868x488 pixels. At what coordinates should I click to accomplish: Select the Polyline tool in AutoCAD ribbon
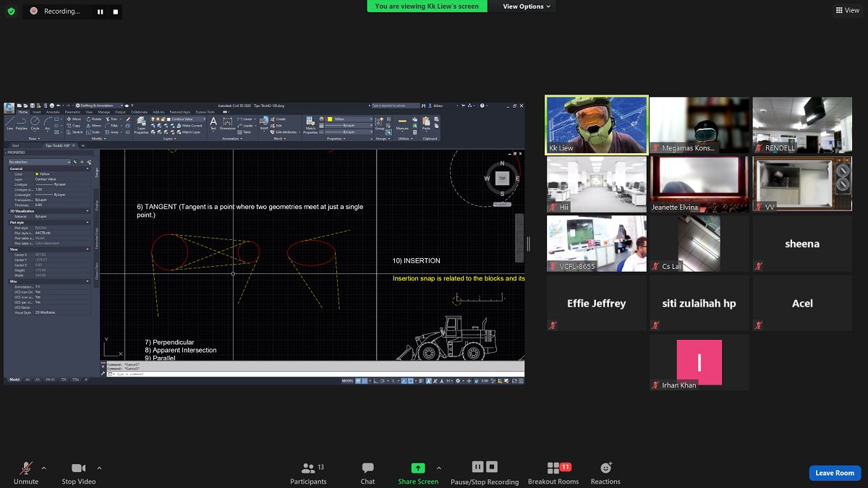[21, 124]
